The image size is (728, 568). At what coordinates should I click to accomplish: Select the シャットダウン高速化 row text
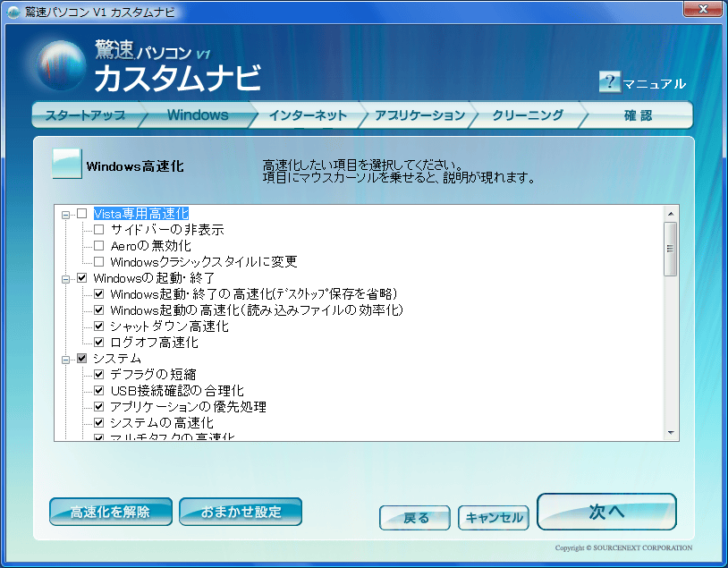coord(169,326)
